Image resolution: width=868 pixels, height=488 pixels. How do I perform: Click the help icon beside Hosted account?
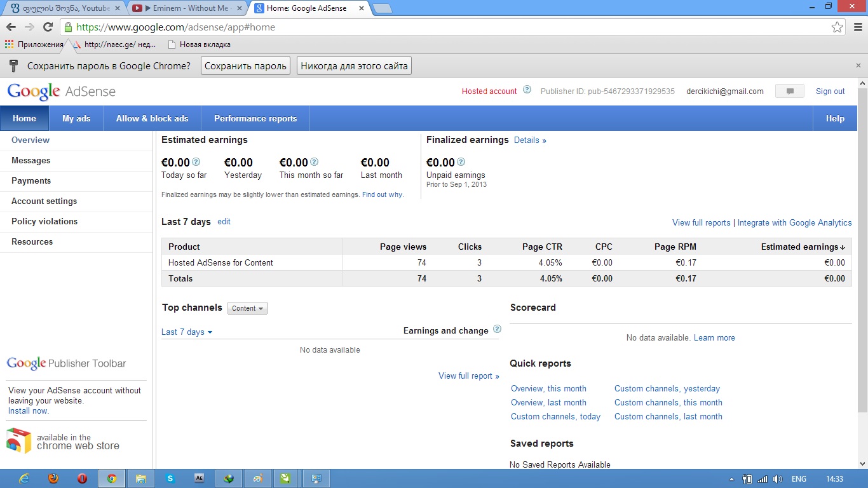[x=527, y=90]
